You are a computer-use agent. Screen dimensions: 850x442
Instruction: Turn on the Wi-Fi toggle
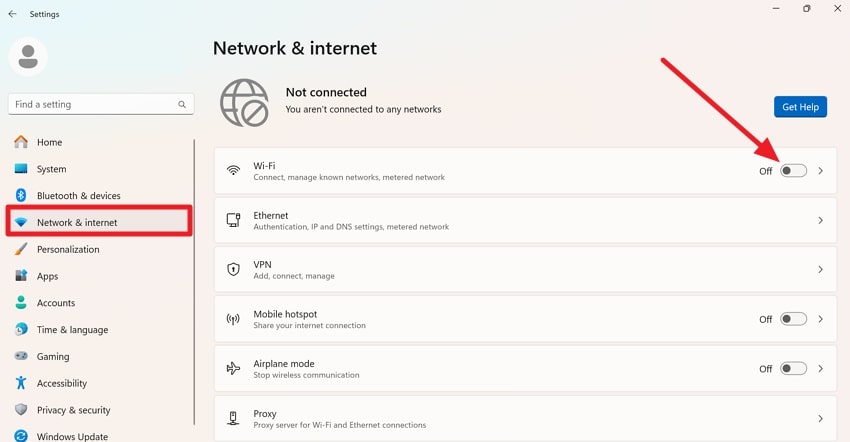pos(793,171)
